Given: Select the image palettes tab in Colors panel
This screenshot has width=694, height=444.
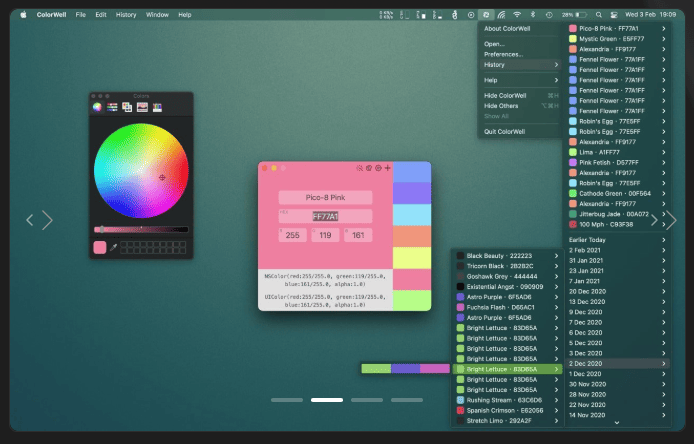Looking at the screenshot, I should tap(142, 107).
